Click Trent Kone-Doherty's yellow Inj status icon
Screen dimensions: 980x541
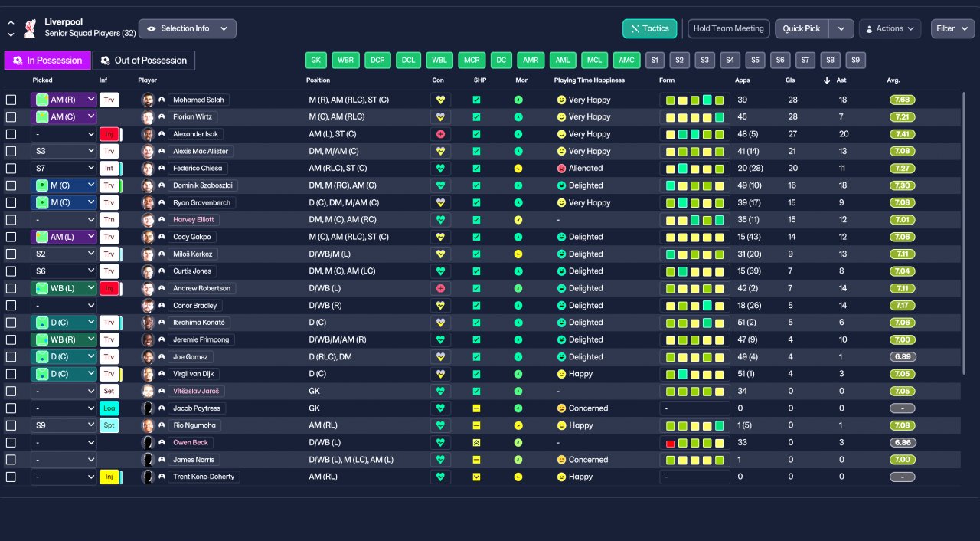[x=109, y=477]
